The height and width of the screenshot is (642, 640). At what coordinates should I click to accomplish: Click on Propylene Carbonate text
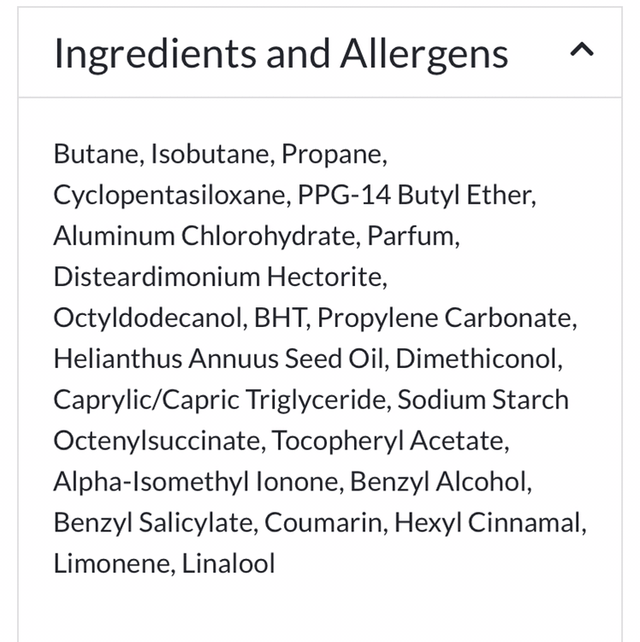coord(447,318)
